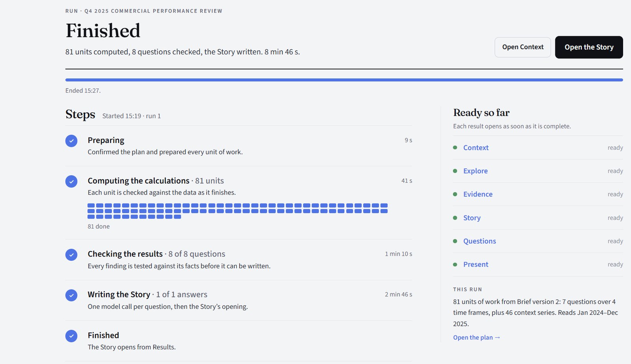
Task: Click the 'Preparing' step title
Action: 106,140
